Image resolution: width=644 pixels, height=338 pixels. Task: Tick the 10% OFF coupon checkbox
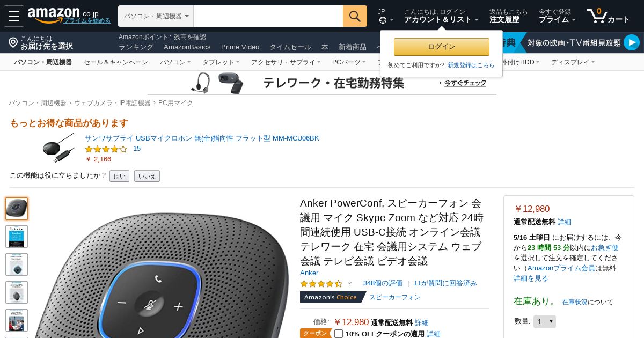(x=339, y=334)
